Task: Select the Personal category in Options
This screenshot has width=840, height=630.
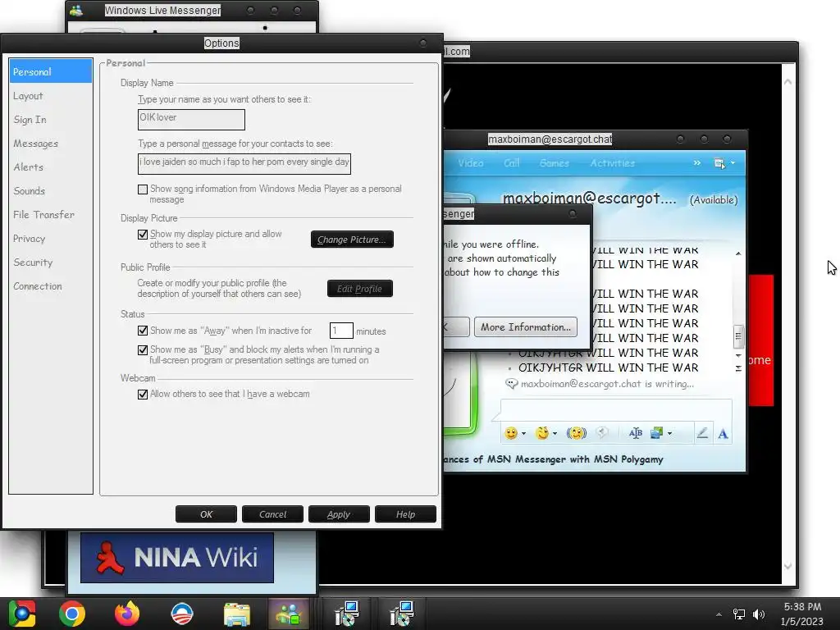Action: 50,71
